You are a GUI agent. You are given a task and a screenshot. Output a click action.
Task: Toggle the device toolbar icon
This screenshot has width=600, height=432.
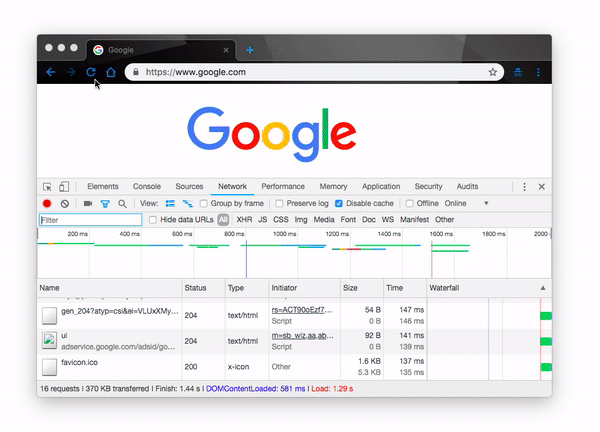64,186
